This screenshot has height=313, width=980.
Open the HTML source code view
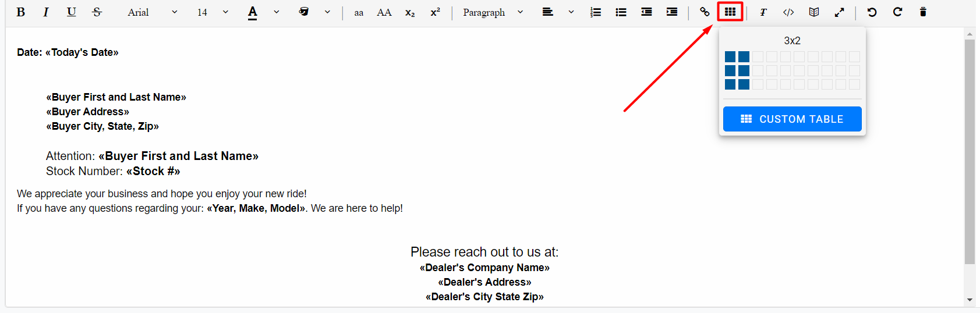tap(788, 12)
